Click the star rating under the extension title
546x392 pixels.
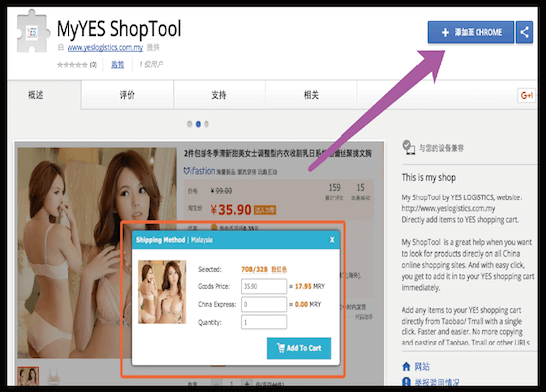pyautogui.click(x=72, y=65)
